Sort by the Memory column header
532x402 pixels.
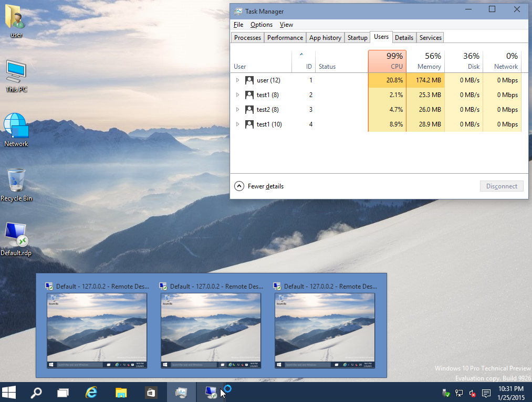click(x=425, y=61)
